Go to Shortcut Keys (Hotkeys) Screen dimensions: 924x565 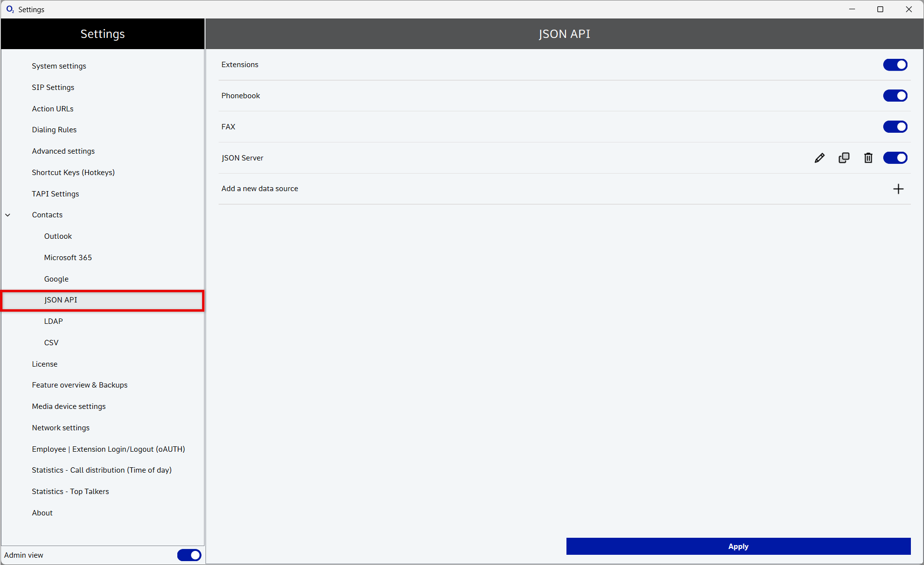(x=73, y=173)
